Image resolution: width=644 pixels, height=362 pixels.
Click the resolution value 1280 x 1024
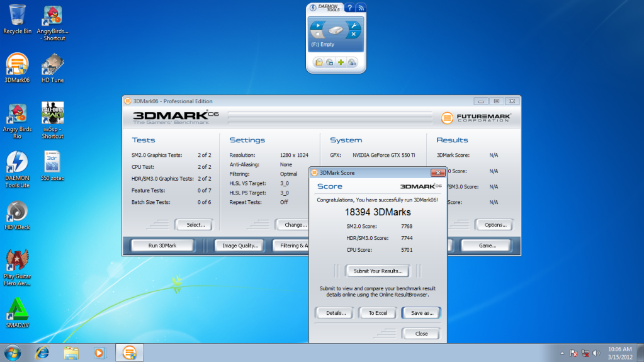click(x=294, y=155)
